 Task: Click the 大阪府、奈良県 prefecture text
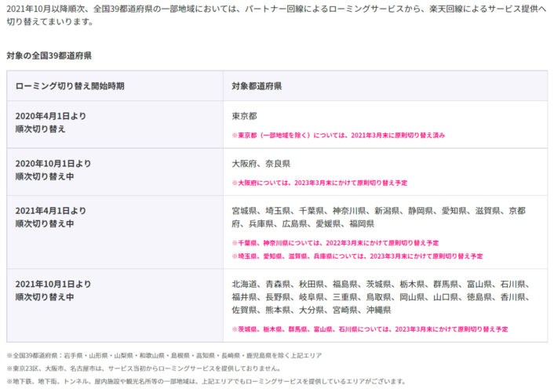(261, 164)
